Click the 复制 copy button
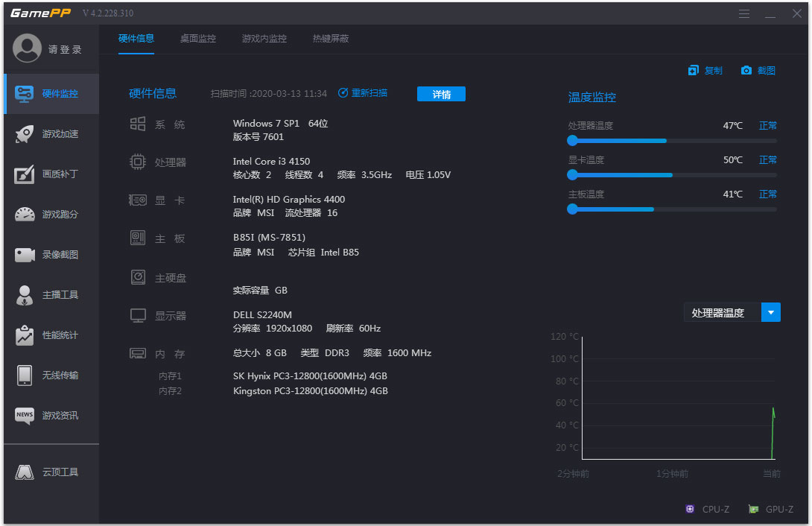The height and width of the screenshot is (526, 812). [x=705, y=71]
